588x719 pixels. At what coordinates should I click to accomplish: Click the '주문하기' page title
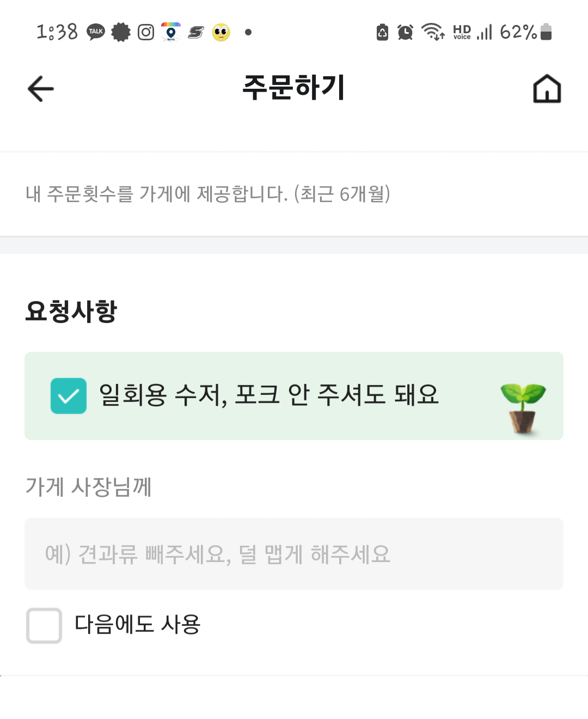point(294,88)
